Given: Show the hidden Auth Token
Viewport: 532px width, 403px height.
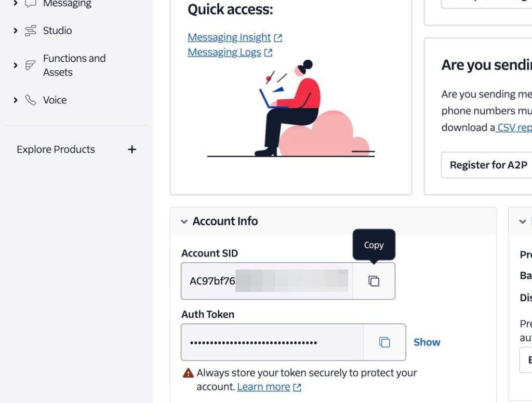Looking at the screenshot, I should pyautogui.click(x=427, y=342).
